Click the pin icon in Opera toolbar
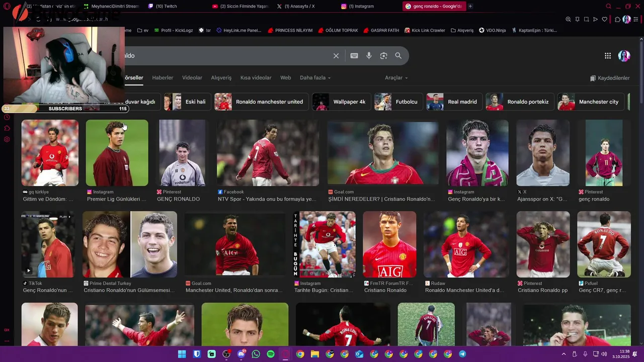Screen dimensions: 644x362 [x=577, y=19]
